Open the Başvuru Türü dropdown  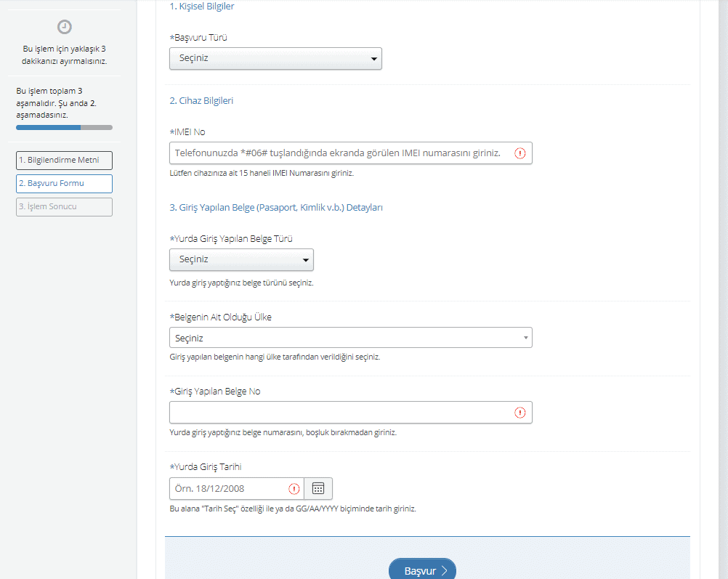click(275, 58)
